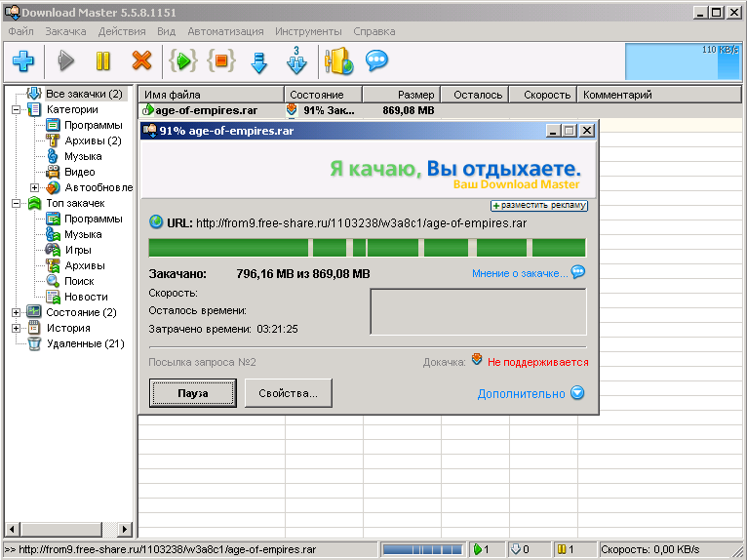Select the age-of-empires.rar row in the list

(x=439, y=110)
